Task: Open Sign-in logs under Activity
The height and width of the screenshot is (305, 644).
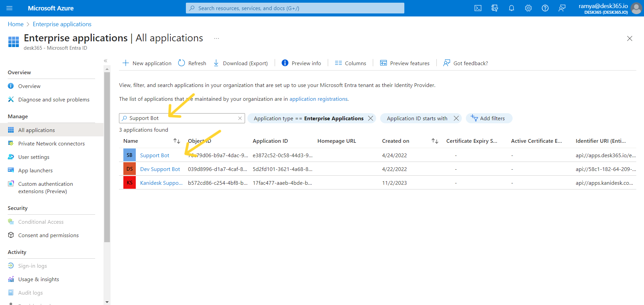Action: (x=32, y=266)
